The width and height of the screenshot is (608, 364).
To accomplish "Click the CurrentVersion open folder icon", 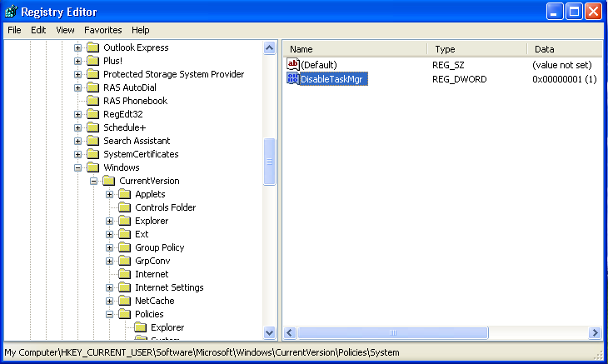I will (x=109, y=181).
